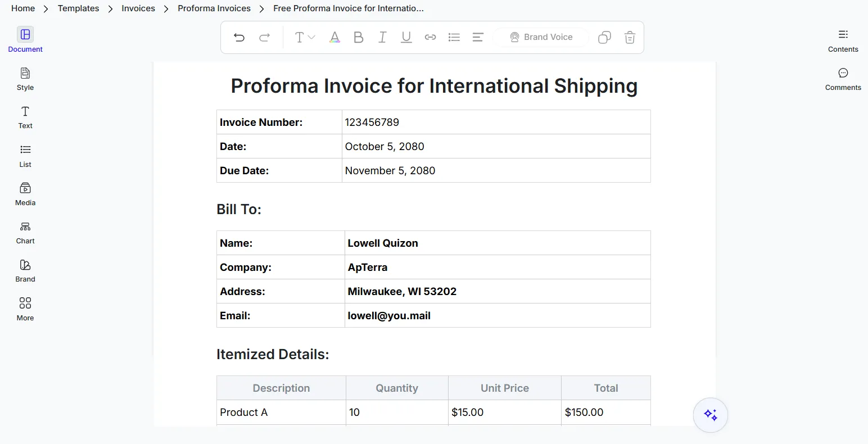The image size is (868, 444).
Task: Click the AI sparkle assistant button
Action: pyautogui.click(x=711, y=415)
